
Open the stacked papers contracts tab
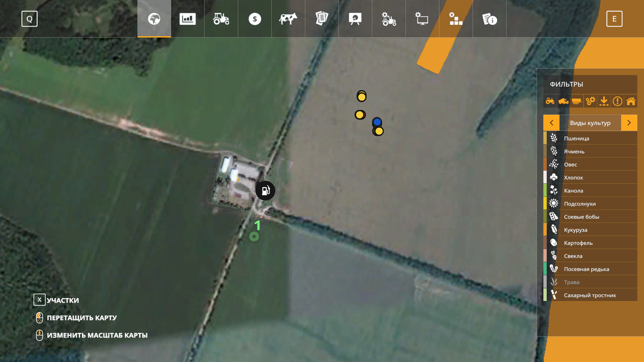pos(321,19)
